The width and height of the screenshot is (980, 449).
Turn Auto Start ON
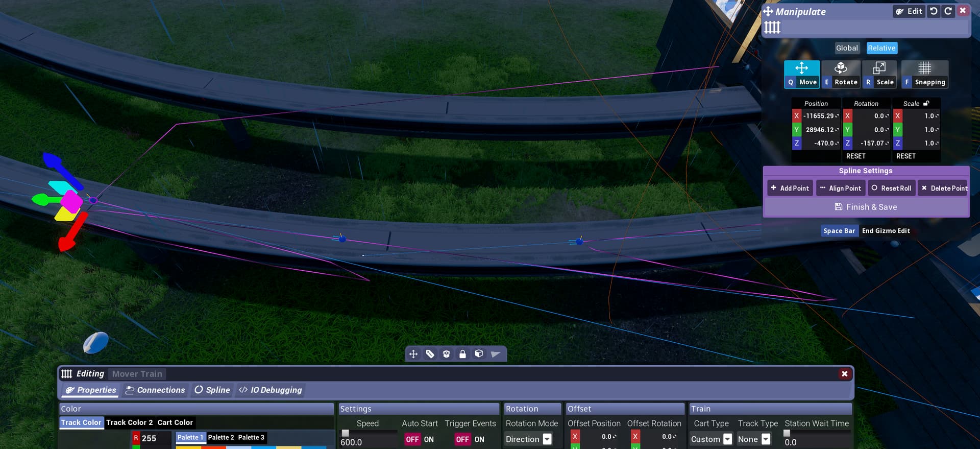[x=429, y=439]
